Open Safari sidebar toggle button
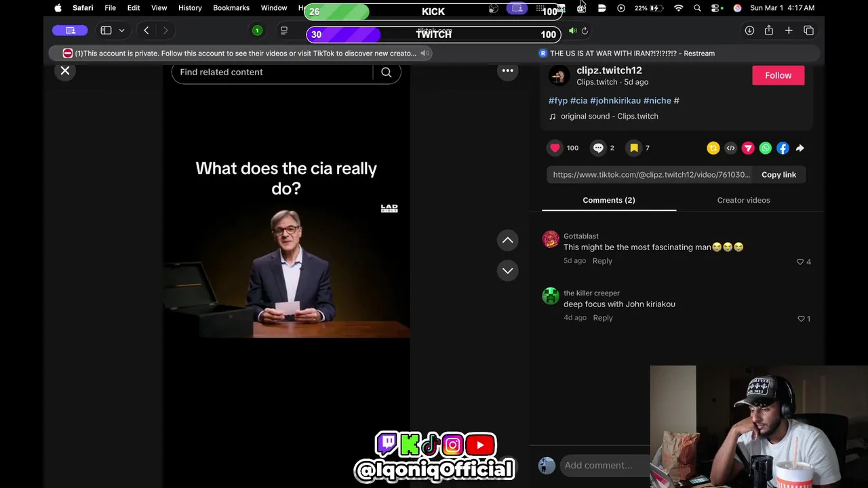Viewport: 868px width, 488px height. point(106,30)
